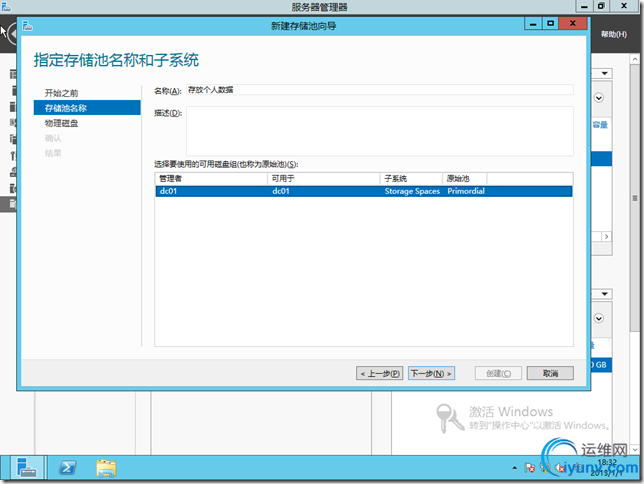Screen dimensions: 644x484
Task: Click the Server Manager back navigation arrow
Action: pos(12,33)
